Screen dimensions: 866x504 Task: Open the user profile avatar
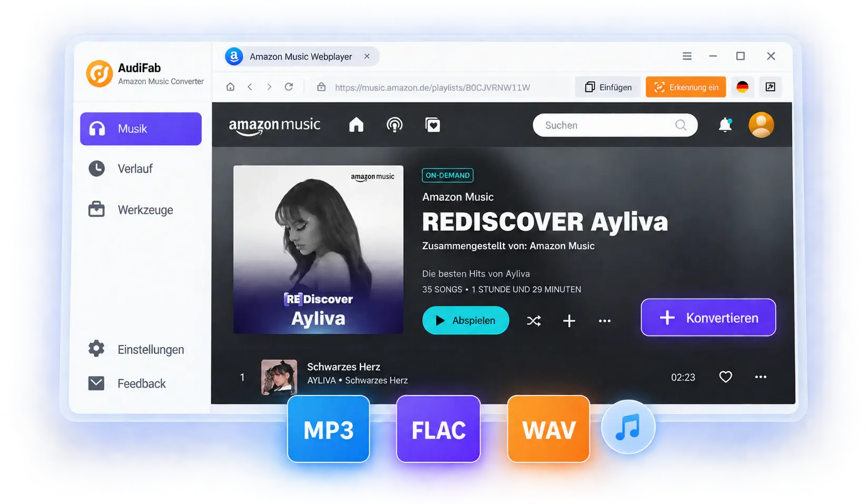(761, 125)
